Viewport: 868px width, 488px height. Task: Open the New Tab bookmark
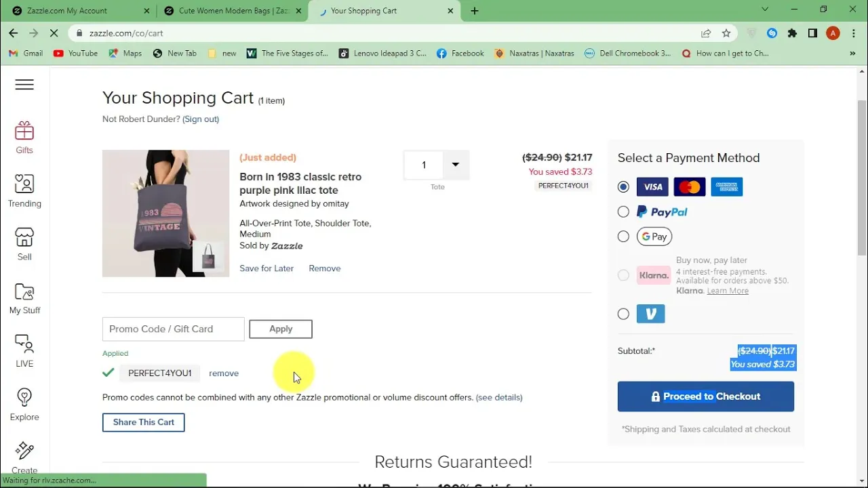point(174,54)
